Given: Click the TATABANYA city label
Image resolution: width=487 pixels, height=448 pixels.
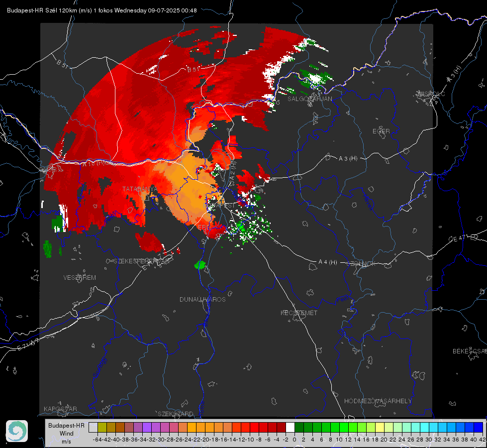Looking at the screenshot, I should pyautogui.click(x=140, y=189).
